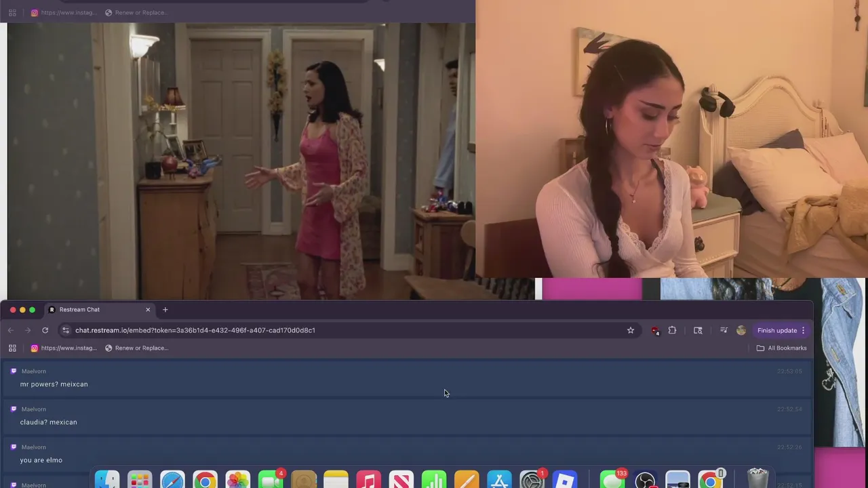This screenshot has width=868, height=488.
Task: Open Numbers from the Dock
Action: pyautogui.click(x=434, y=480)
